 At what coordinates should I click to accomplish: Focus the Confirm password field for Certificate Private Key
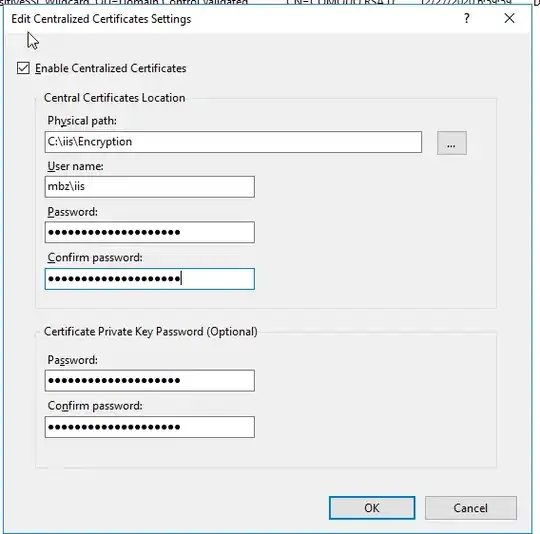[x=150, y=427]
